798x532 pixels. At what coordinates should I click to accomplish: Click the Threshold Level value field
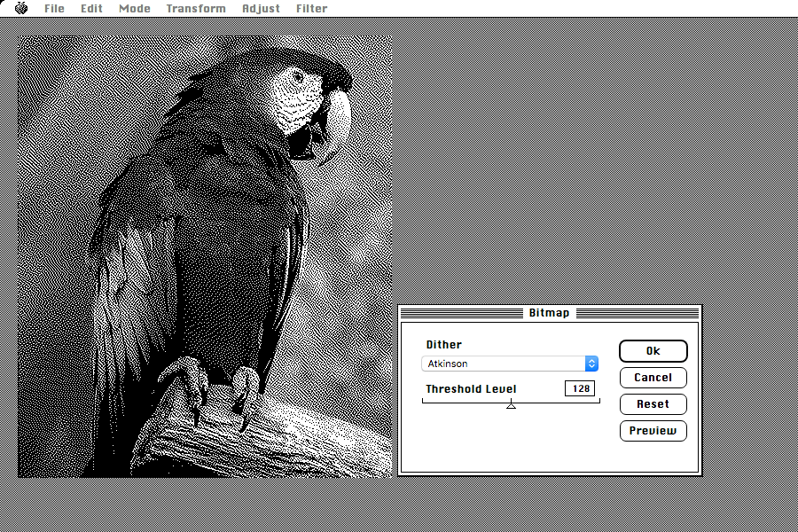[580, 388]
